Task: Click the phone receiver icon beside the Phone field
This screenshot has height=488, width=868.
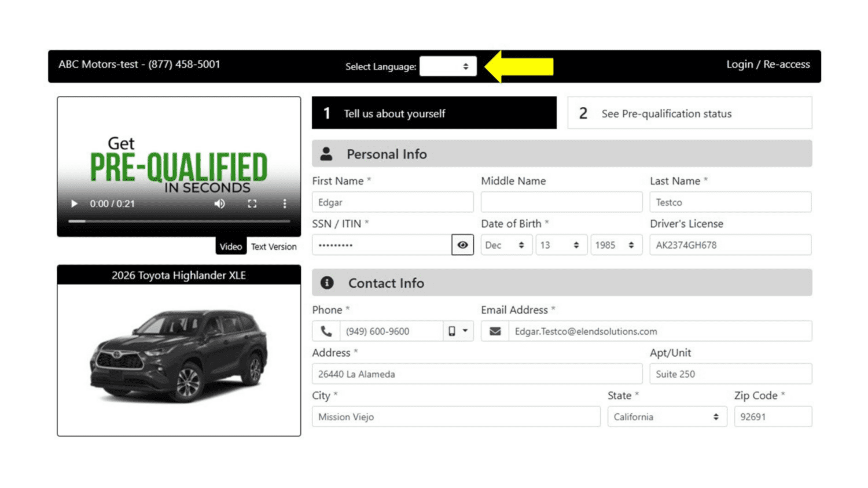Action: coord(327,331)
